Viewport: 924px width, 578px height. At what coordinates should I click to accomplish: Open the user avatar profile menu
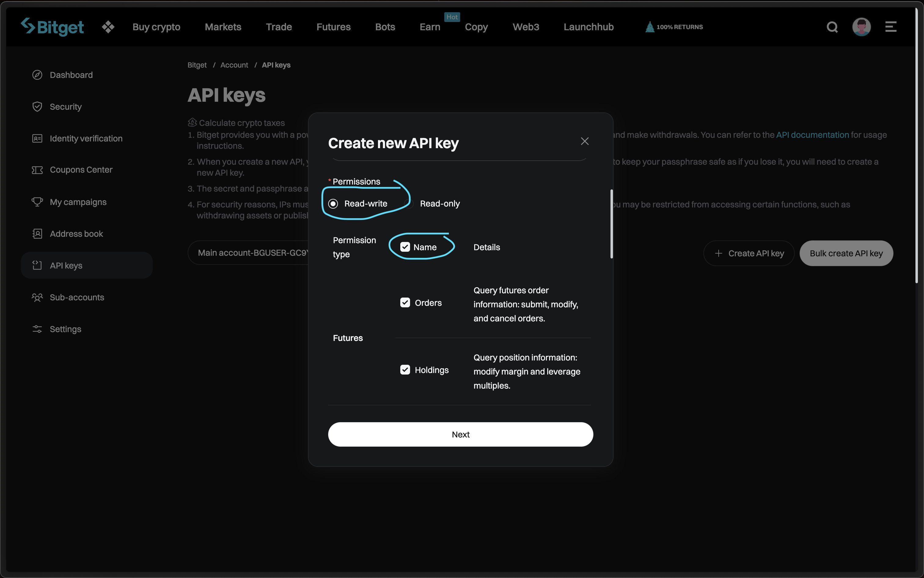(861, 27)
